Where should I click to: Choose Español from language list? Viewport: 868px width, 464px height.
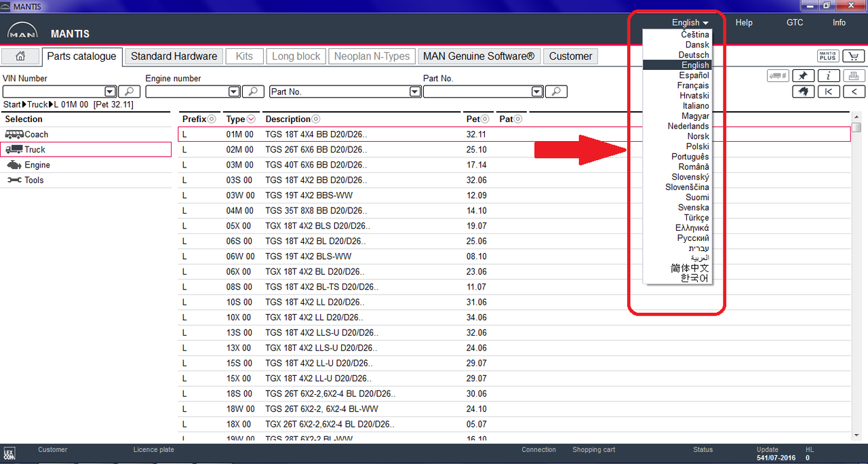[x=677, y=75]
